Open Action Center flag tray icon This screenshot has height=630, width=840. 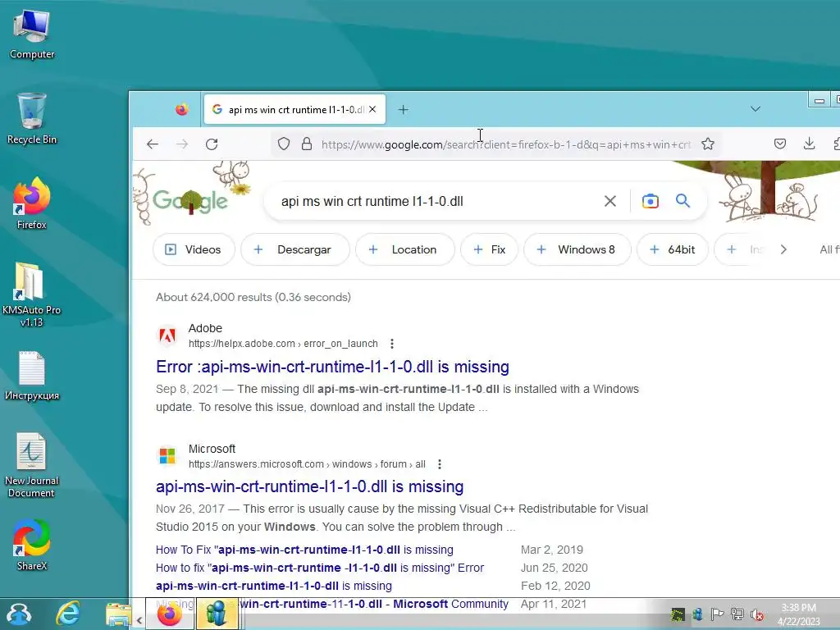(717, 614)
